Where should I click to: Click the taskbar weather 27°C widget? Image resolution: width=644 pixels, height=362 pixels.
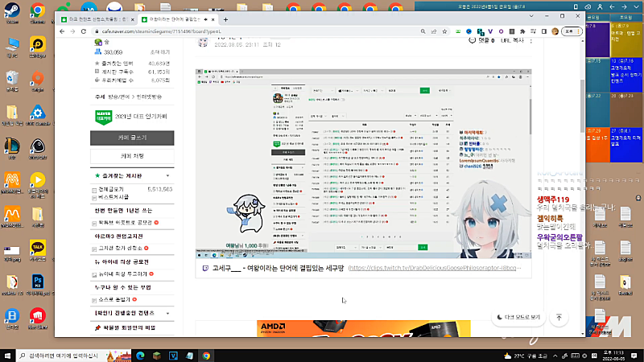[x=526, y=356]
